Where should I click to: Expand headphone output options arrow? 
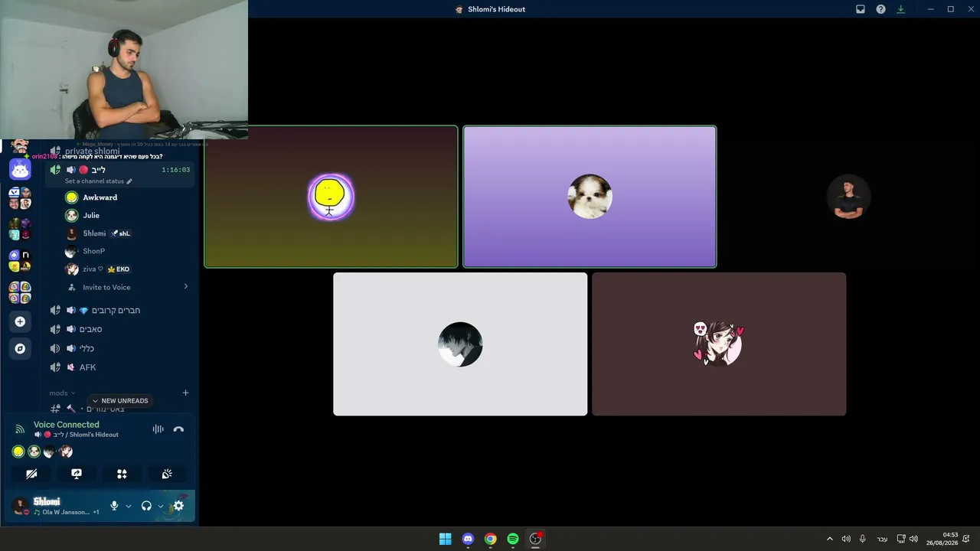[160, 506]
